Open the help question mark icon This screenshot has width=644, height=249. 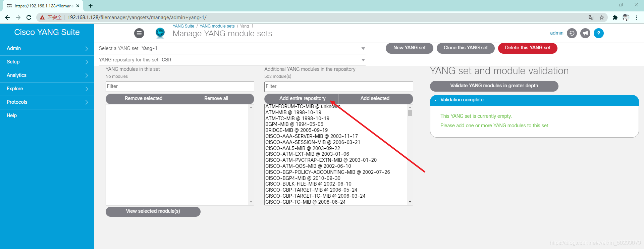click(599, 33)
